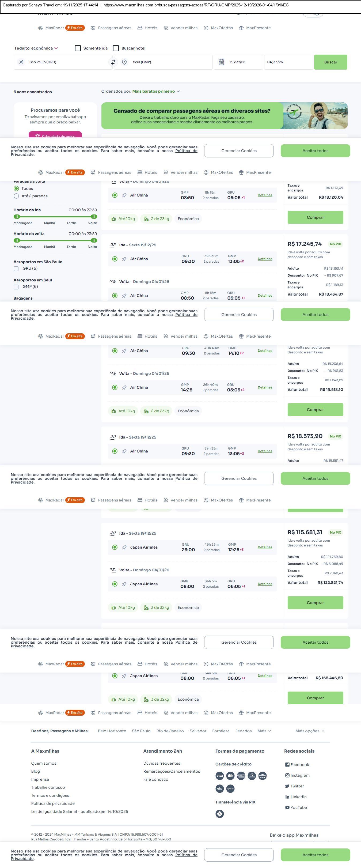Click the YouTube icon in the footer
Viewport: 361px width, 868px height.
[x=287, y=807]
